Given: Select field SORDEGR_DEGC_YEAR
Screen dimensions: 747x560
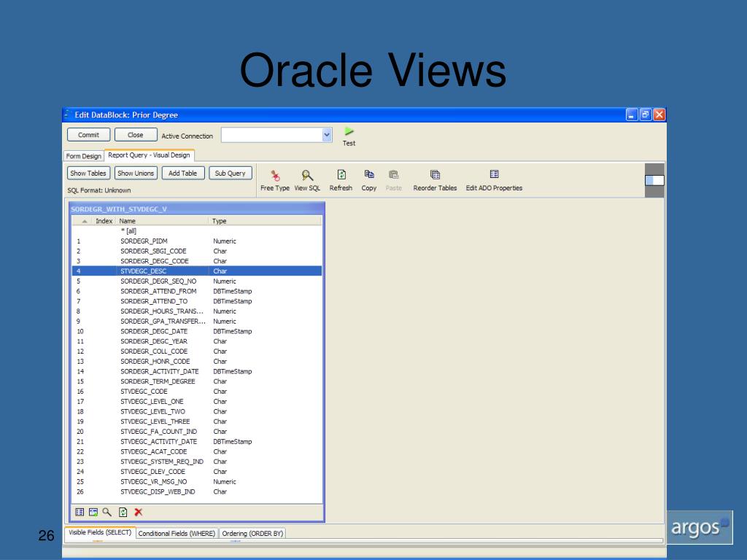Looking at the screenshot, I should [x=197, y=341].
